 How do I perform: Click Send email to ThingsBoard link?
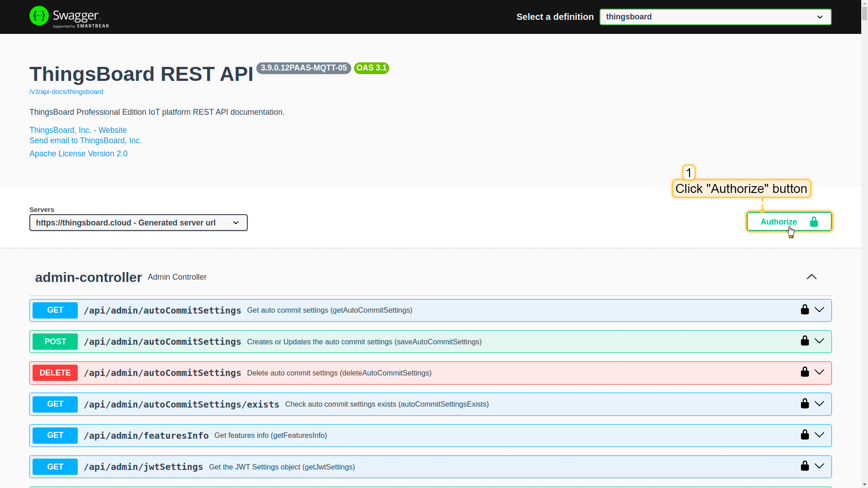click(85, 141)
